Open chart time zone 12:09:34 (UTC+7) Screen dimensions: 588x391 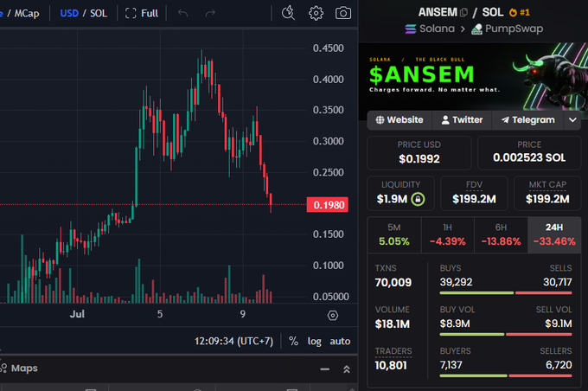[x=233, y=341]
